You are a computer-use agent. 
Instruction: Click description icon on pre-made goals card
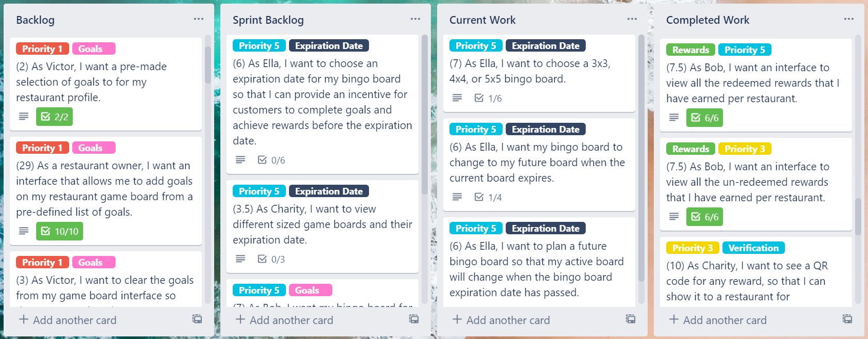(24, 117)
